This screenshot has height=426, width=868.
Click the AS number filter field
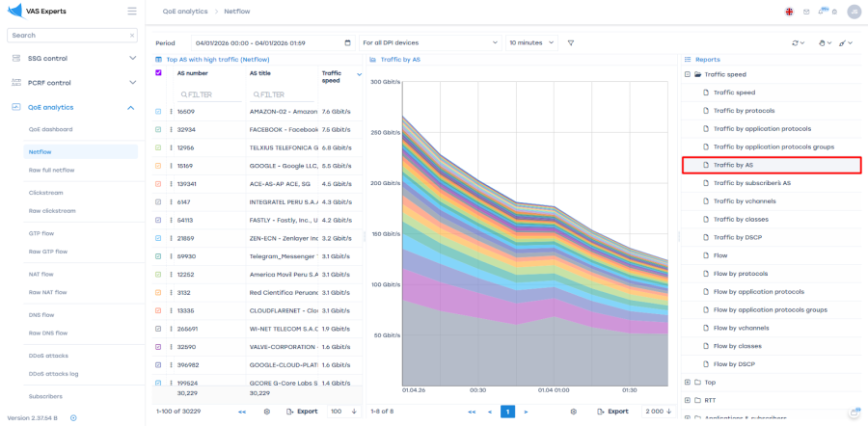click(209, 94)
